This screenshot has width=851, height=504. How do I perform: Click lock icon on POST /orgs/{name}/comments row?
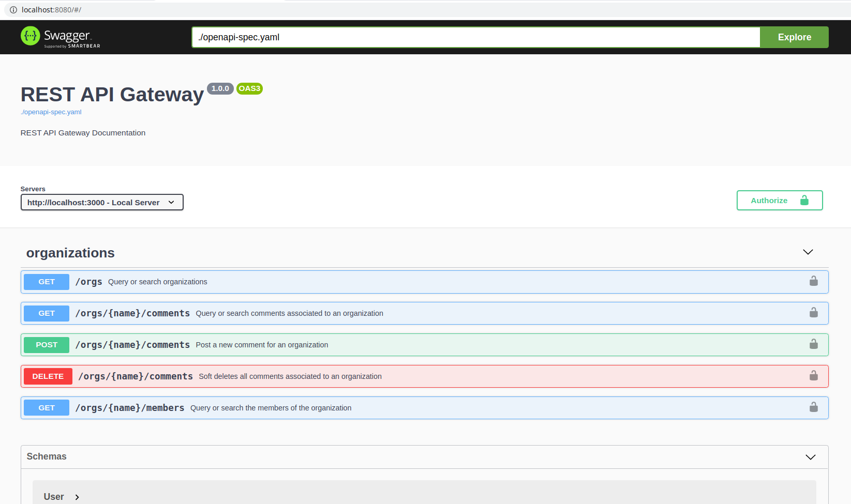coord(814,344)
